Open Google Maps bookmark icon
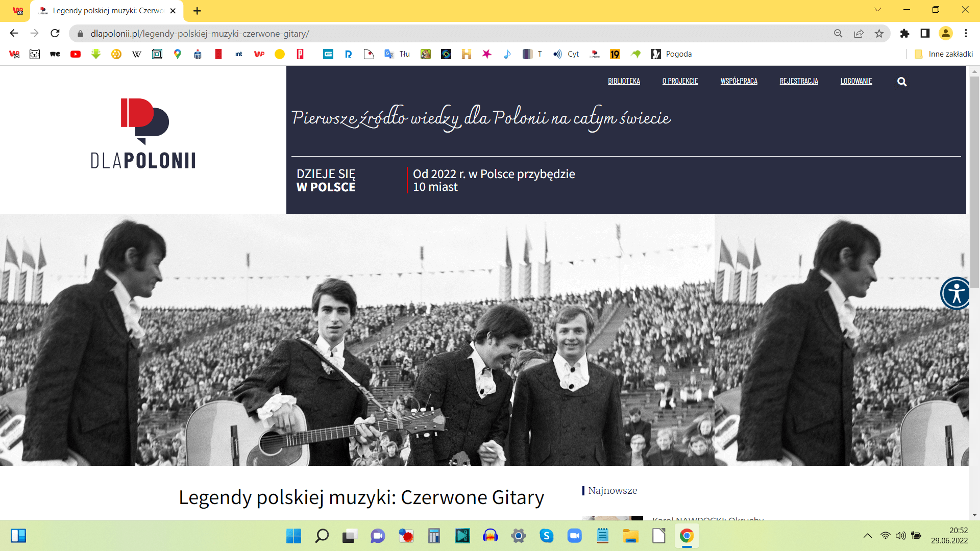Screen dimensions: 980x551 tap(178, 54)
